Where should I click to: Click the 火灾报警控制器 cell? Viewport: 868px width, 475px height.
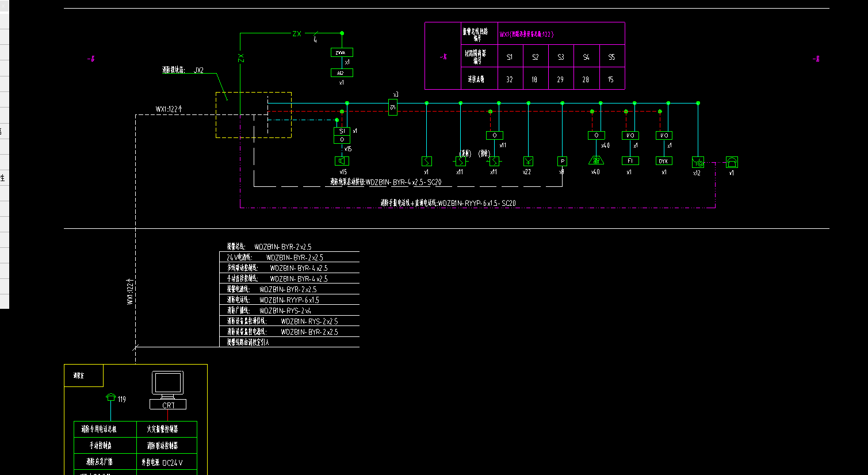[x=167, y=430]
